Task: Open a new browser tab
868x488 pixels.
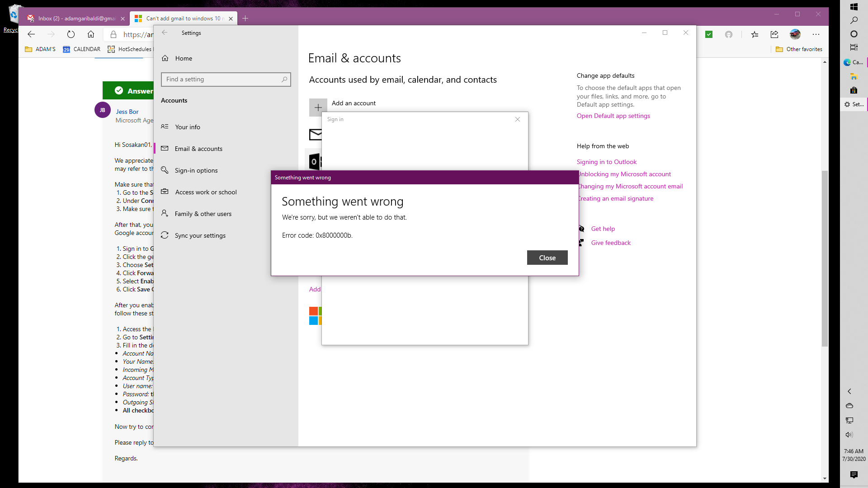Action: tap(245, 19)
